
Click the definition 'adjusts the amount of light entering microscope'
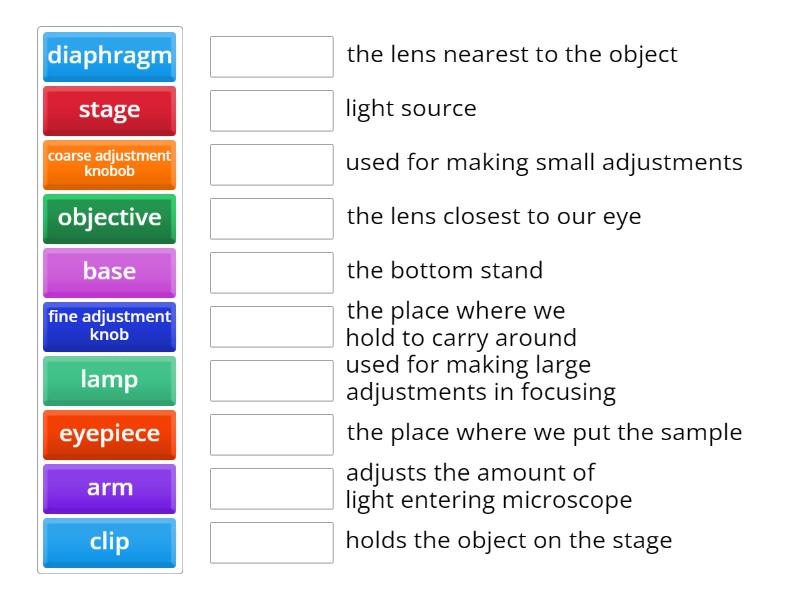(490, 486)
